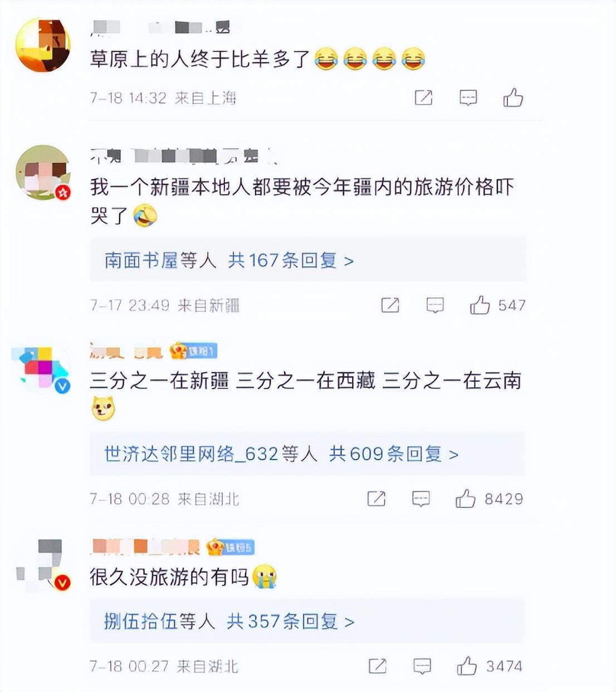The height and width of the screenshot is (692, 616).
Task: Like the Xinjiang local's comment with 547 likes
Action: tap(480, 305)
